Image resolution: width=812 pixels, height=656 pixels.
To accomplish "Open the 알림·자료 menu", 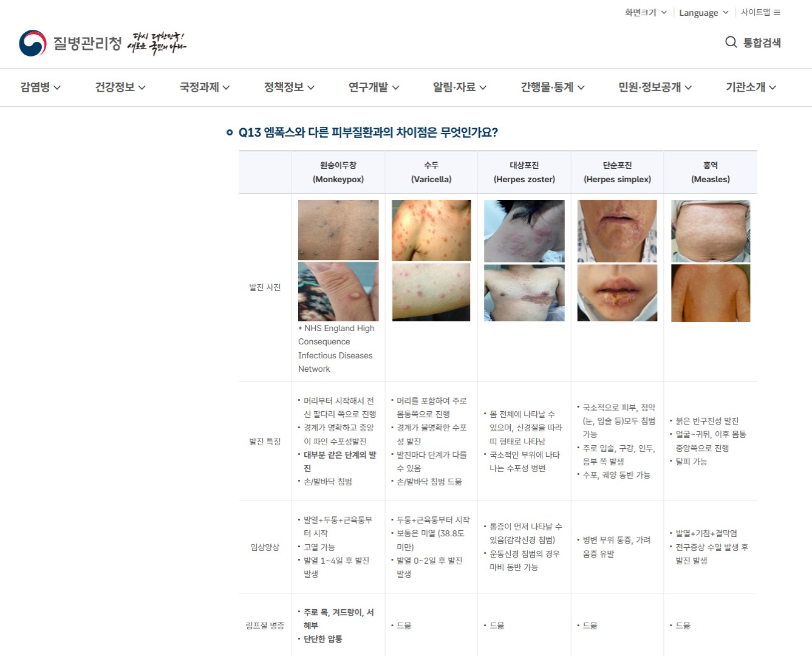I will pos(460,87).
